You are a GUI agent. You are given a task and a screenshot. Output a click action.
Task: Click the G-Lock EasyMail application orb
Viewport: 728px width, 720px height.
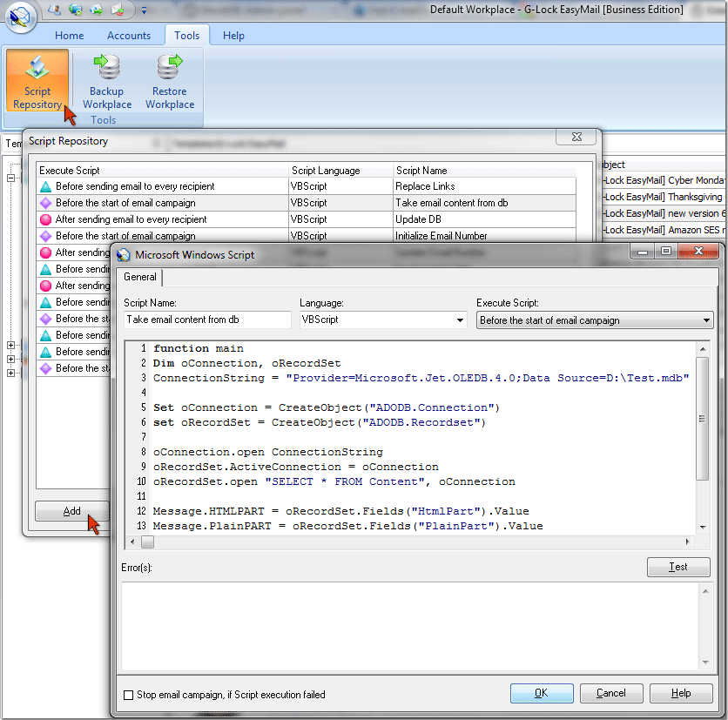point(19,19)
